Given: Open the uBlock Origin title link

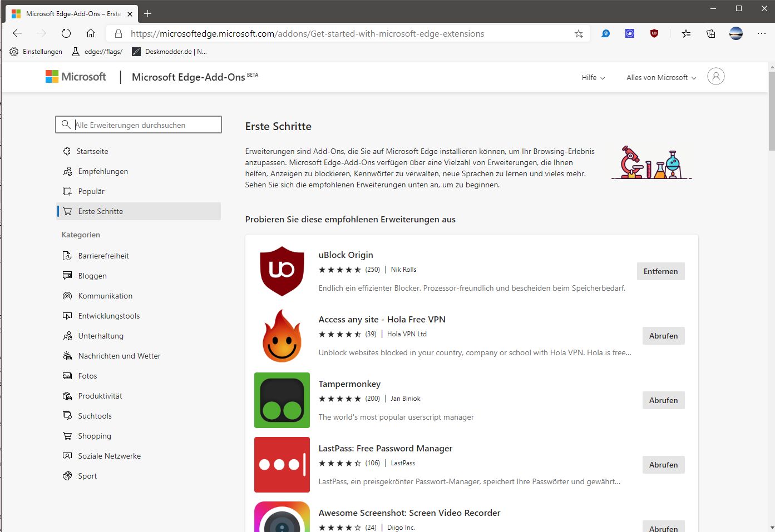Looking at the screenshot, I should 345,255.
